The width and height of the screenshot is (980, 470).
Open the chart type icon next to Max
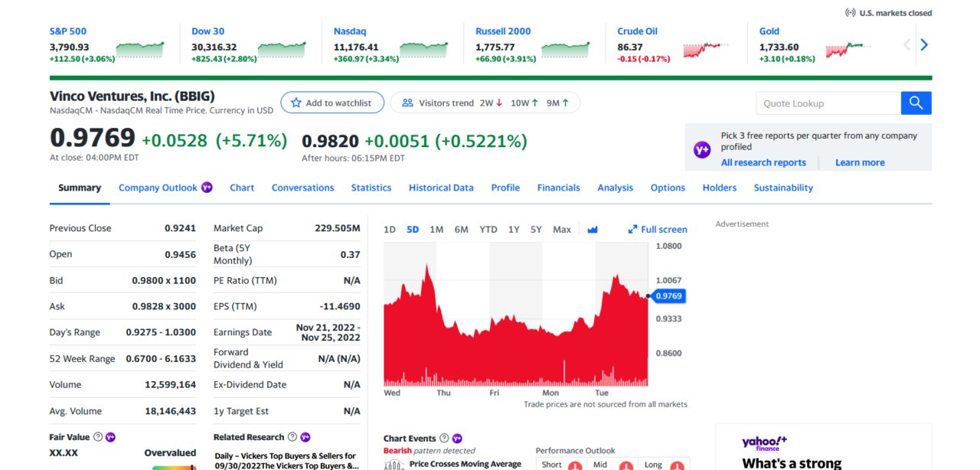(593, 230)
